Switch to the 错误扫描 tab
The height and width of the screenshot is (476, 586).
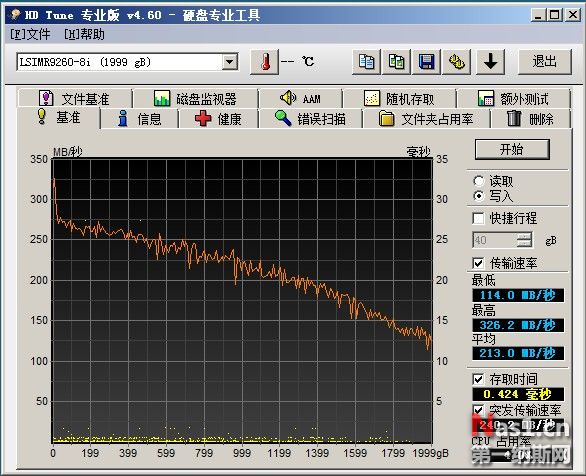[x=310, y=119]
